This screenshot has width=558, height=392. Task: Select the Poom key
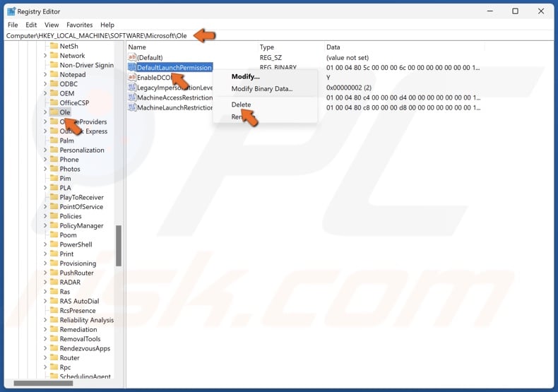pyautogui.click(x=68, y=234)
